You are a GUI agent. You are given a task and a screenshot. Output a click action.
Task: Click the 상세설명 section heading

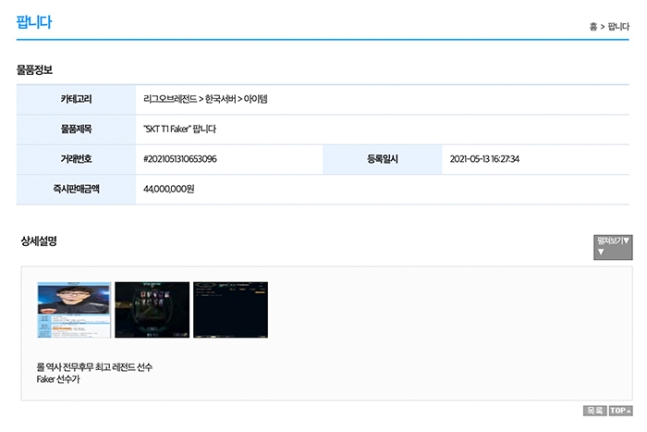[39, 241]
